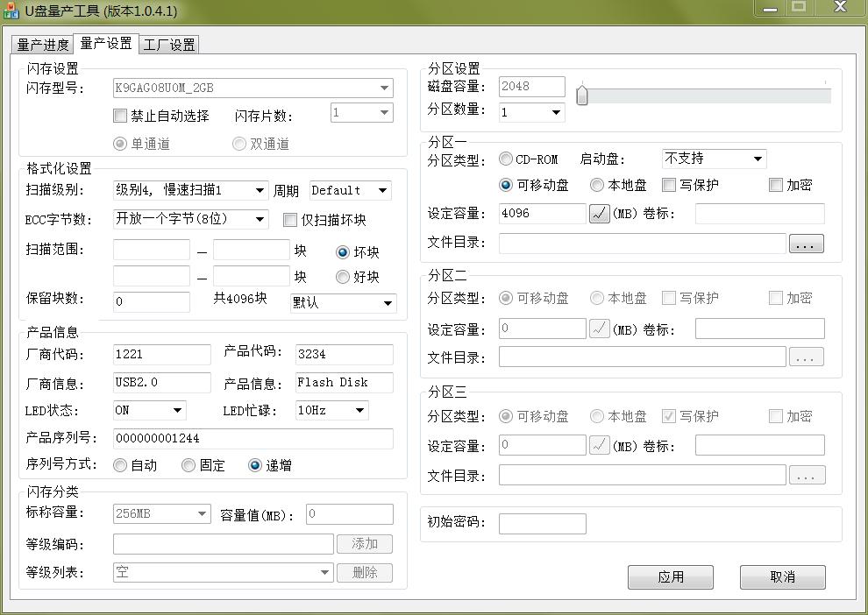Click the 产品序列号 input field

(x=253, y=439)
